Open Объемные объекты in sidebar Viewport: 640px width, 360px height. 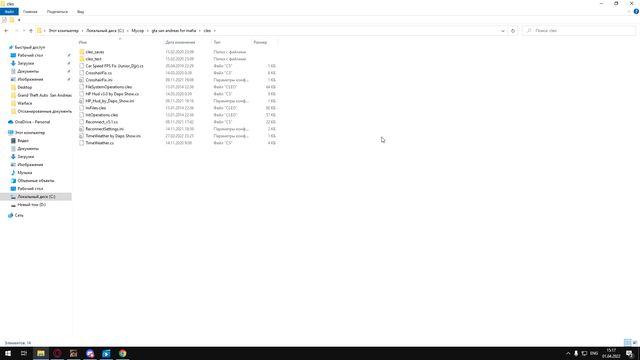click(x=36, y=180)
